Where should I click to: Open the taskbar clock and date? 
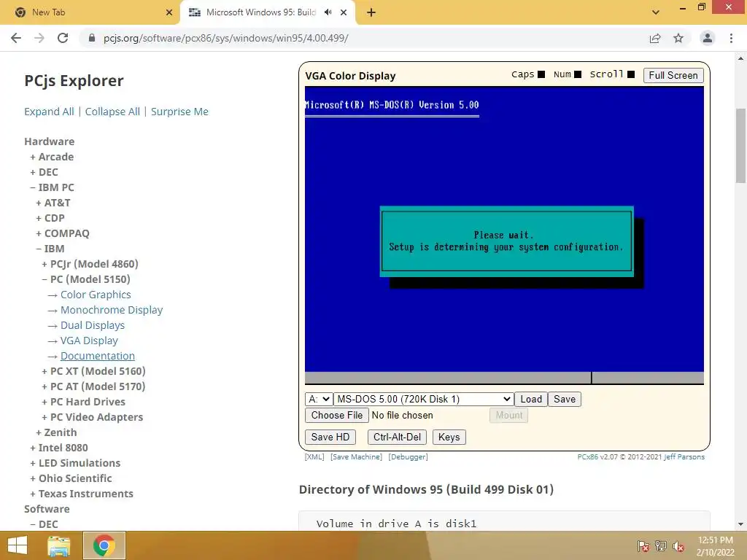click(x=715, y=546)
